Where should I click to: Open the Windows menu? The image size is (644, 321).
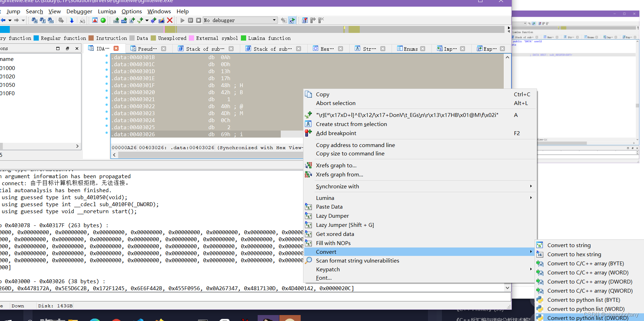pos(159,11)
